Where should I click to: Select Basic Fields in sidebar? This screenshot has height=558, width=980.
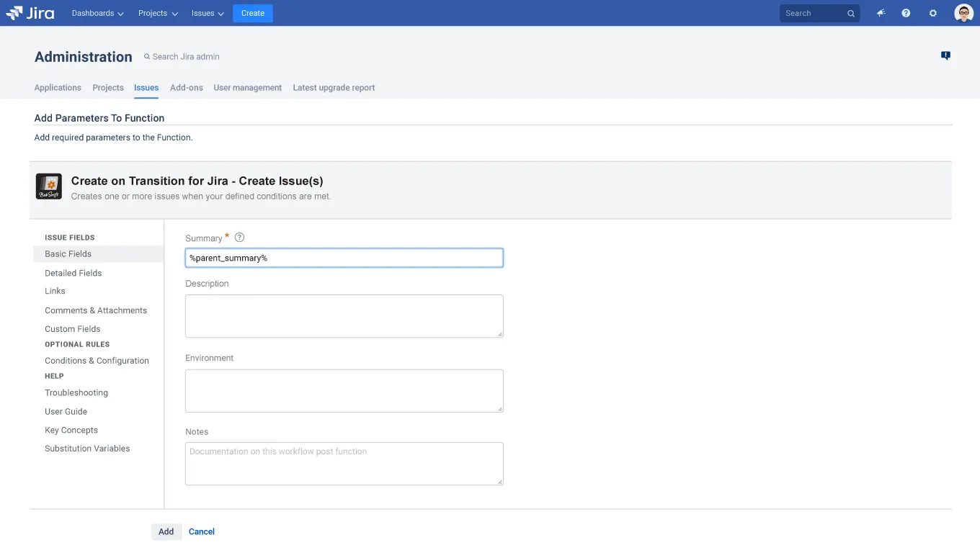tap(99, 253)
